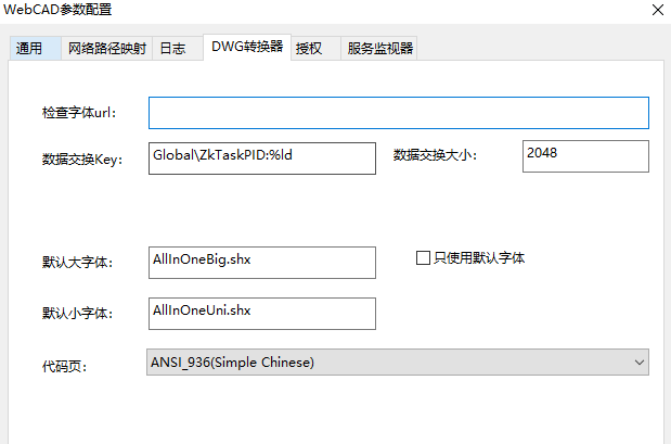672x444 pixels.
Task: Click the 数据交换大小 label
Action: click(x=435, y=155)
